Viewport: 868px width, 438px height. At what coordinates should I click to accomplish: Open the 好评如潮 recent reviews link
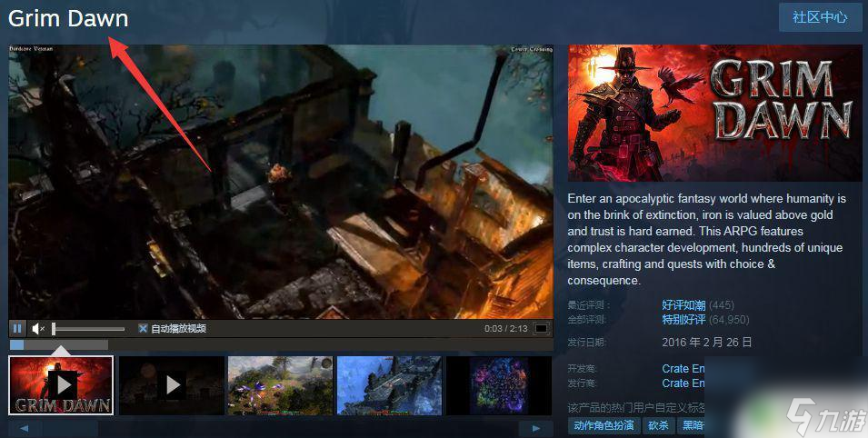pyautogui.click(x=683, y=305)
